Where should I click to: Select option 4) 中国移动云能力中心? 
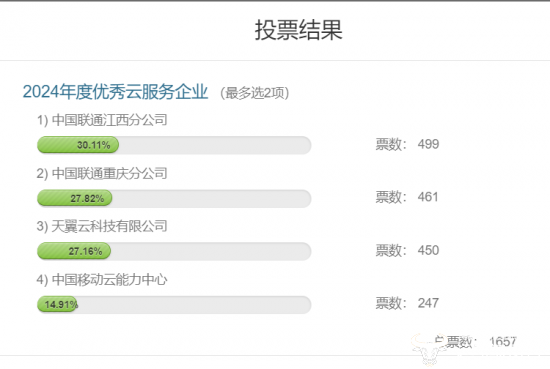[x=102, y=280]
